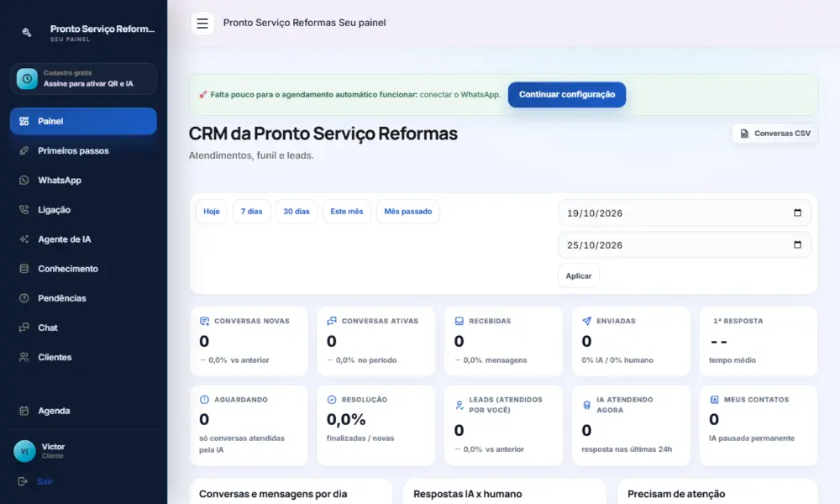The image size is (840, 504).
Task: Select the Hoje period filter
Action: point(212,212)
